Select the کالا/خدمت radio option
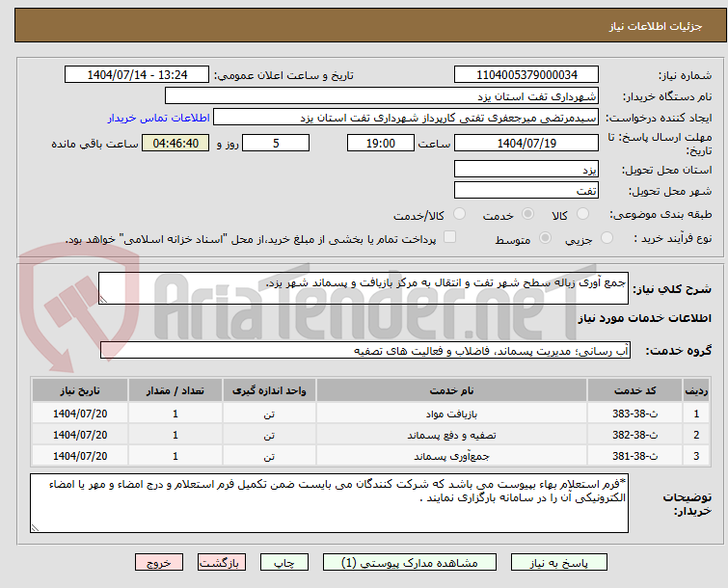This screenshot has width=728, height=588. coord(459,213)
